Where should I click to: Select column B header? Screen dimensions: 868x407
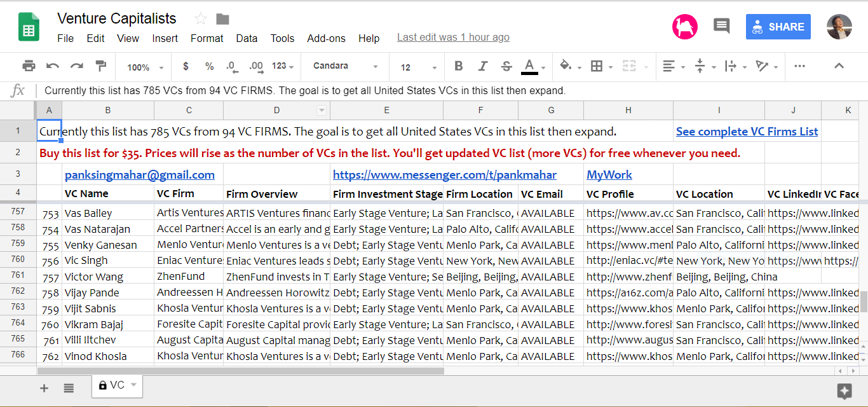click(x=108, y=110)
